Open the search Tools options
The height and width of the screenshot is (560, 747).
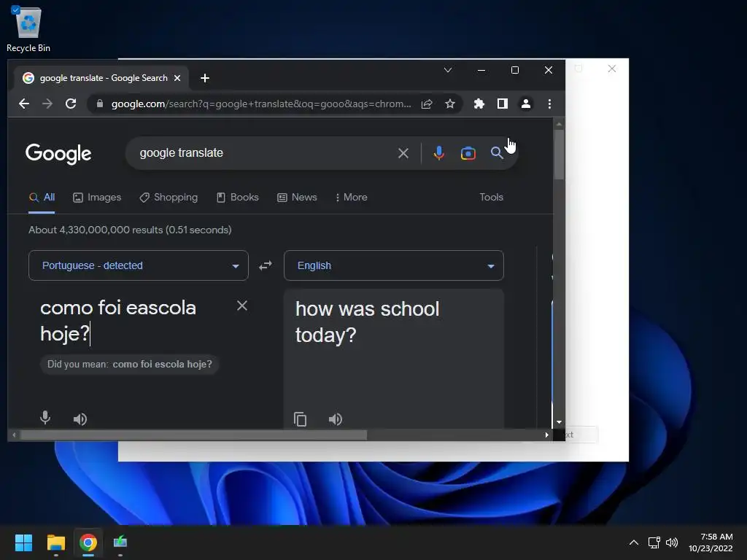491,197
